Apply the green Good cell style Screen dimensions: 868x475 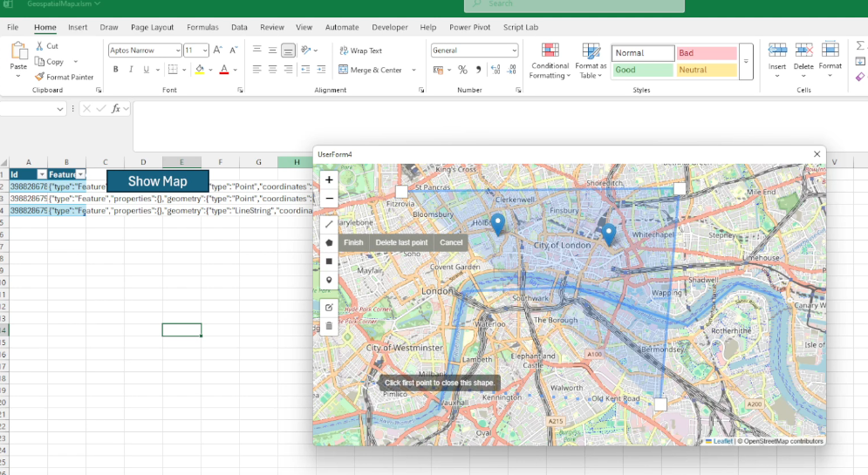pos(642,70)
